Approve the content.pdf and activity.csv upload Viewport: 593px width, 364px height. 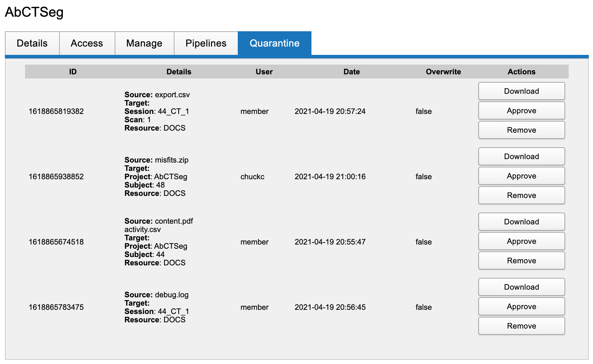(x=521, y=241)
